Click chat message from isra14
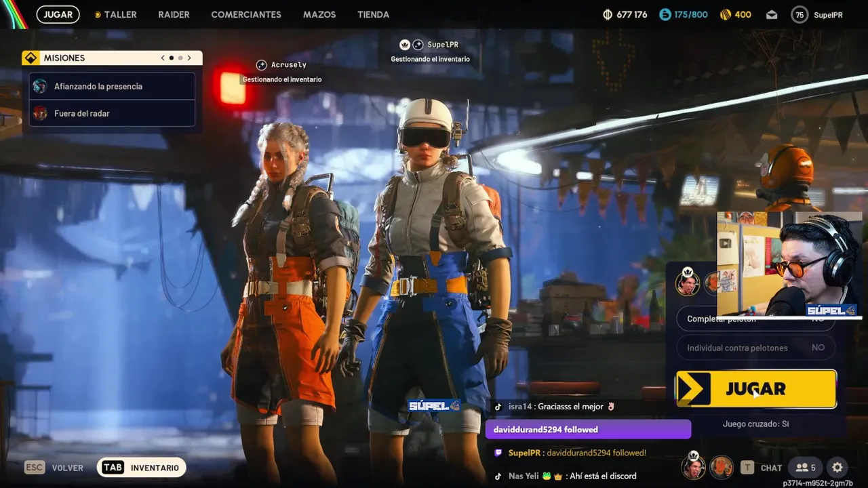 click(554, 407)
